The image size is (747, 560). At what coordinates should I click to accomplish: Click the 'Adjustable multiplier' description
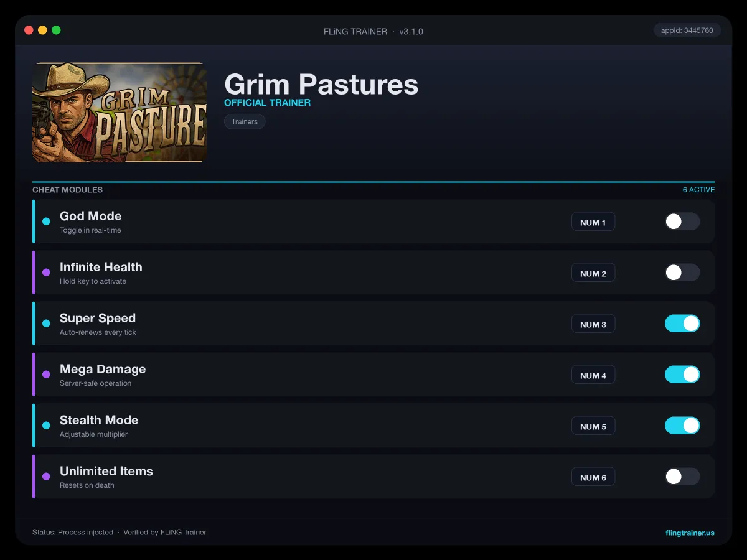point(93,434)
